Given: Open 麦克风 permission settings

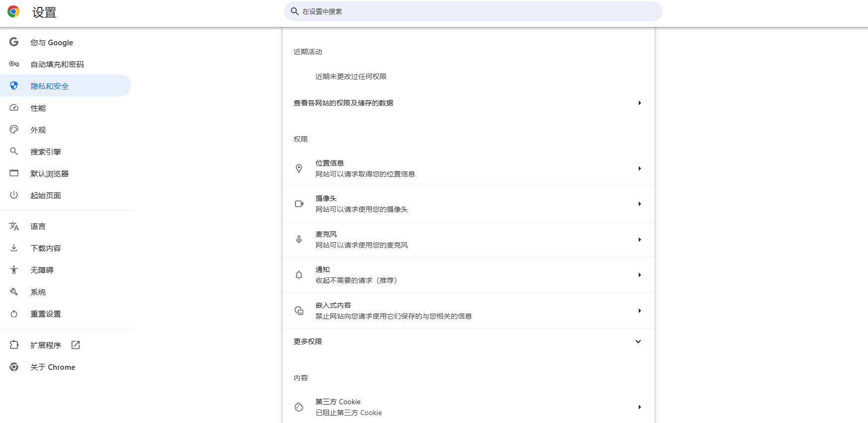Looking at the screenshot, I should [469, 240].
